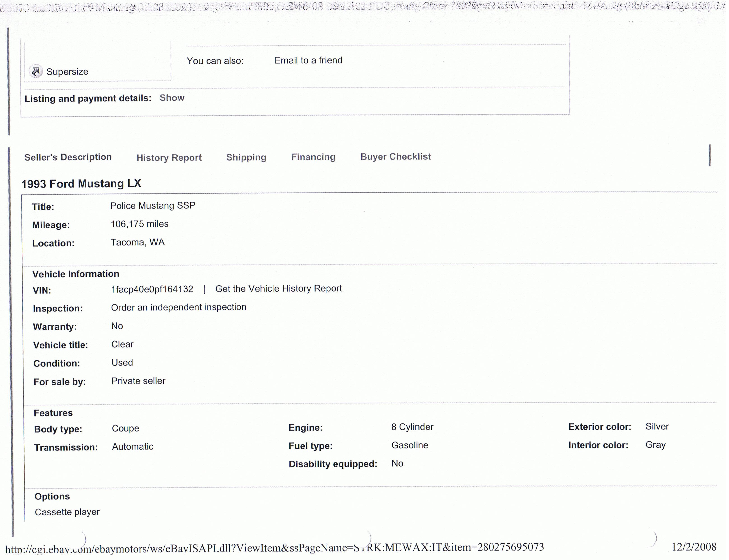Image resolution: width=729 pixels, height=560 pixels.
Task: Click the 1993 Ford Mustang LX heading
Action: [81, 183]
